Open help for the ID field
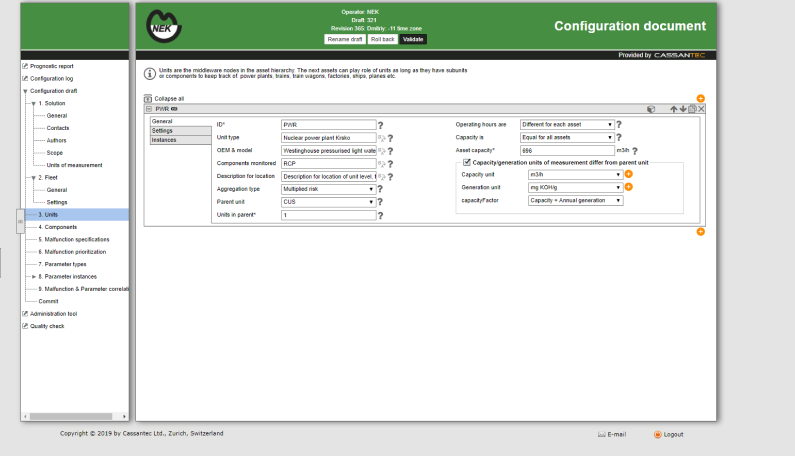 (x=380, y=125)
